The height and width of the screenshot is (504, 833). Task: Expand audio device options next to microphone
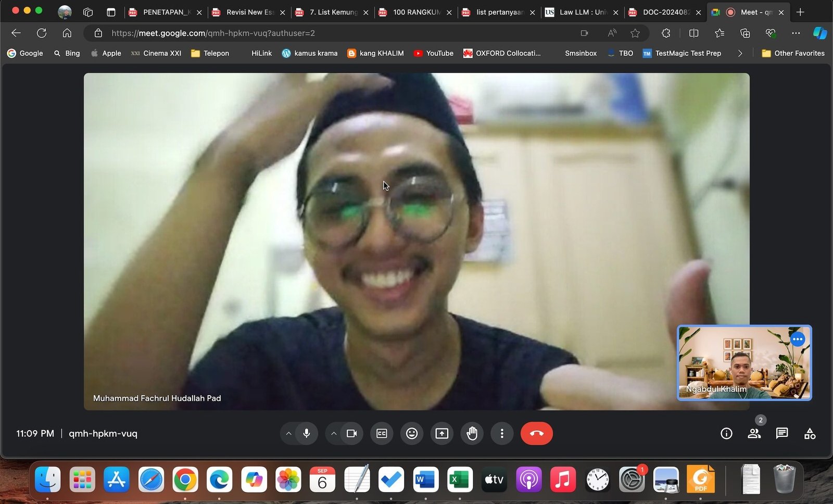coord(288,433)
